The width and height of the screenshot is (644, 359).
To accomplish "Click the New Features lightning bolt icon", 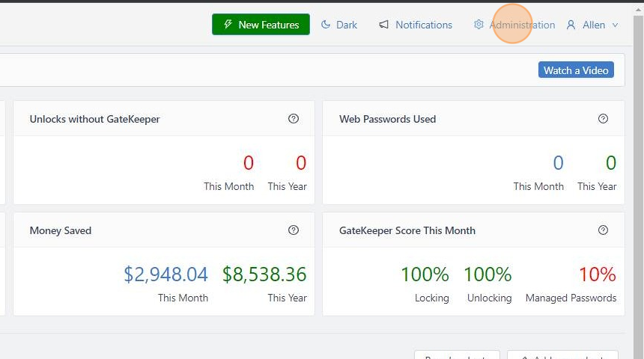I will tap(228, 25).
